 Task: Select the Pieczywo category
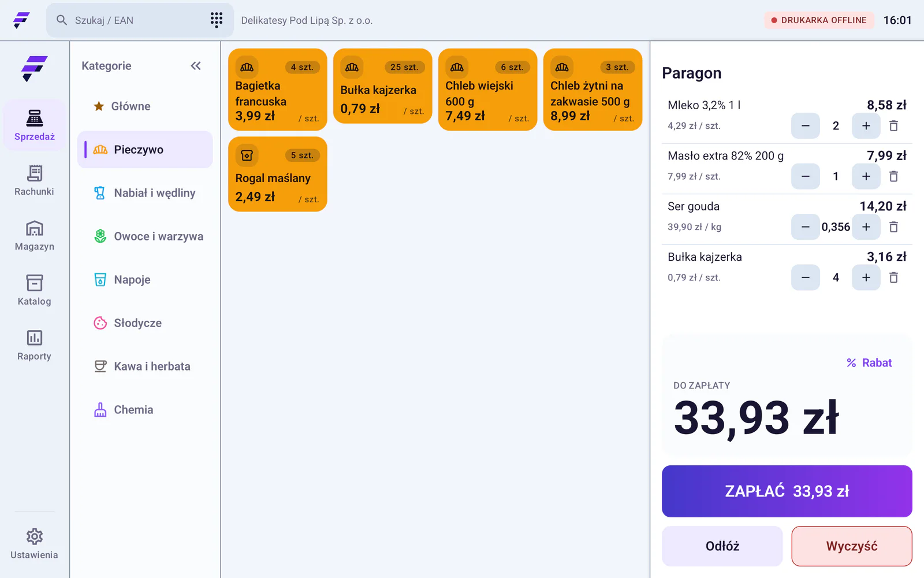click(x=145, y=150)
